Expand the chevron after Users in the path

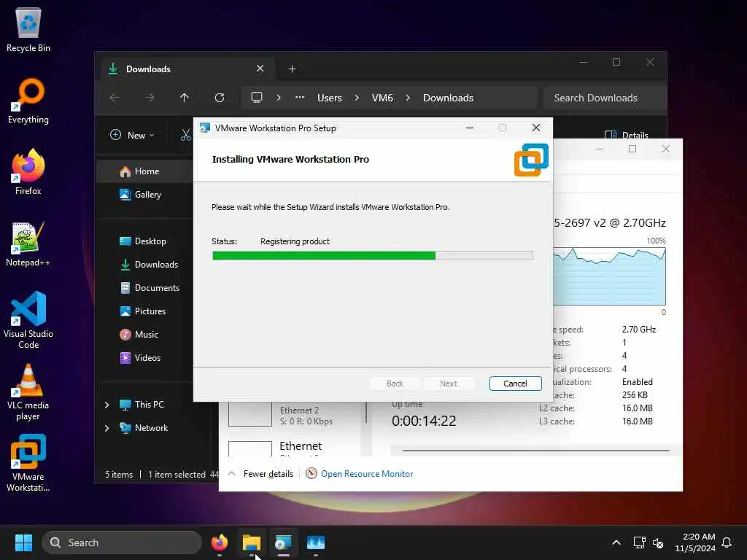click(x=356, y=98)
